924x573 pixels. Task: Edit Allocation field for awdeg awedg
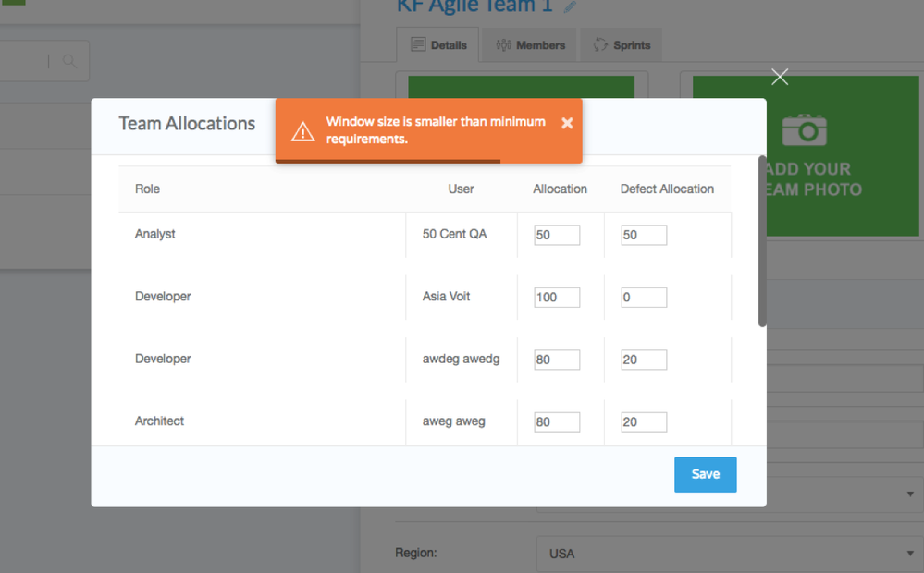(x=557, y=360)
